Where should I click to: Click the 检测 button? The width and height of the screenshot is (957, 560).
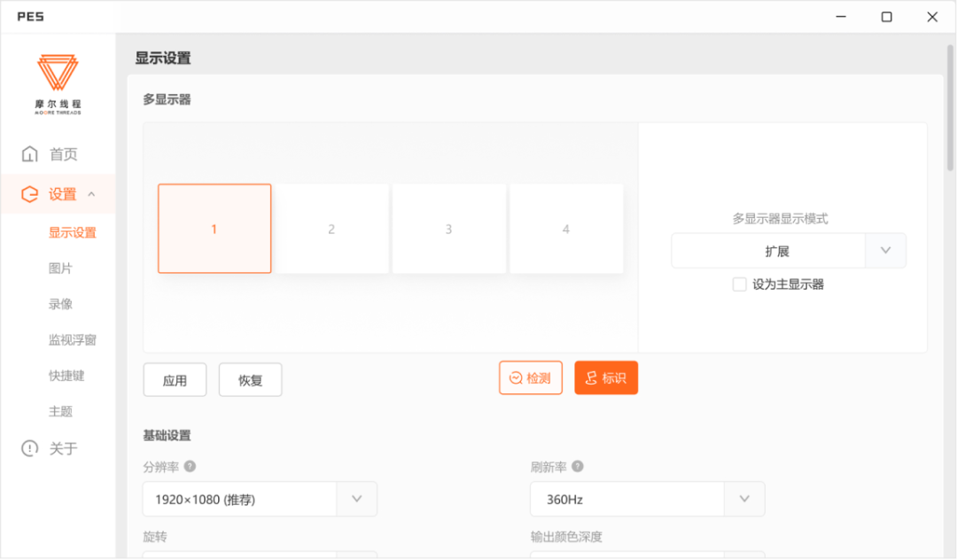click(531, 378)
